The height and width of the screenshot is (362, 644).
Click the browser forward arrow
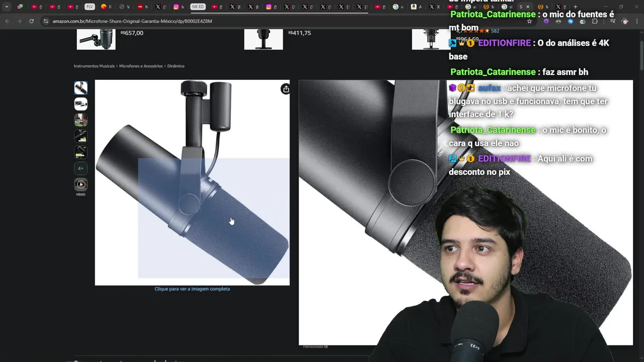[19, 21]
